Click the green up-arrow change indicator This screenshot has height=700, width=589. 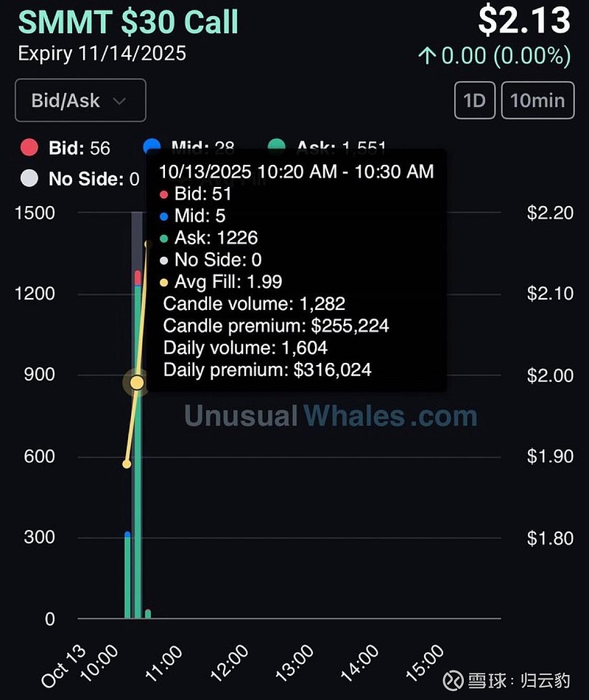pos(427,56)
